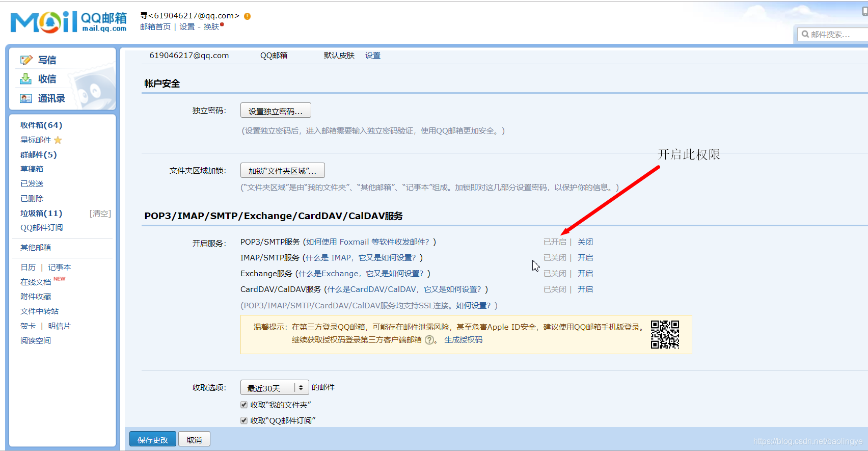Click the 生成授权码 link
Viewport: 868px width, 451px height.
[464, 340]
